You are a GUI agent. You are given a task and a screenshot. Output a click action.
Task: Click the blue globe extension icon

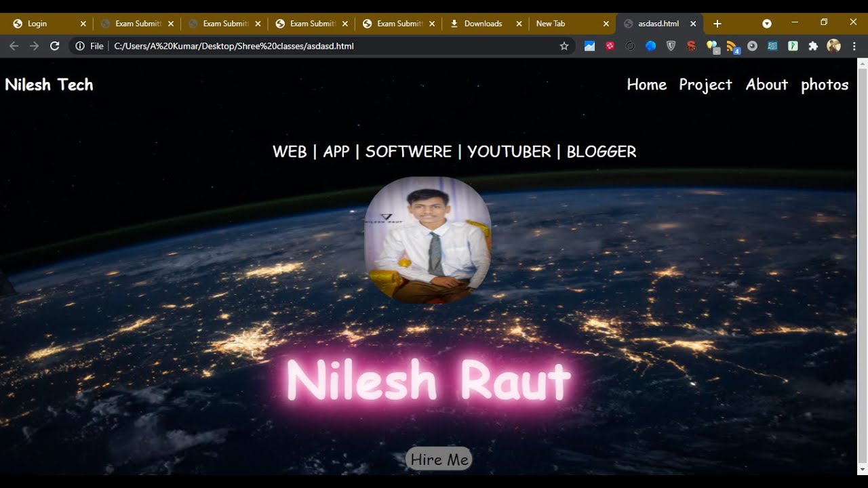650,46
